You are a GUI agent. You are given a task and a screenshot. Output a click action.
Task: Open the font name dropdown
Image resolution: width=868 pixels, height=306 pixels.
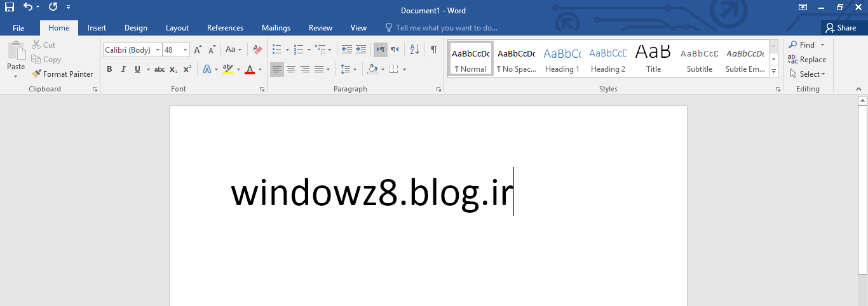[158, 50]
